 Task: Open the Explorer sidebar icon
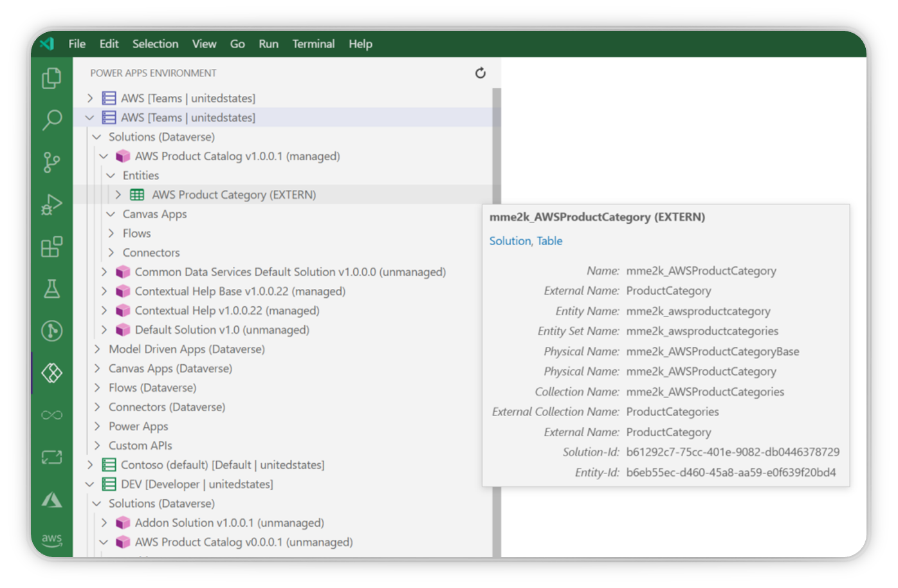[51, 78]
